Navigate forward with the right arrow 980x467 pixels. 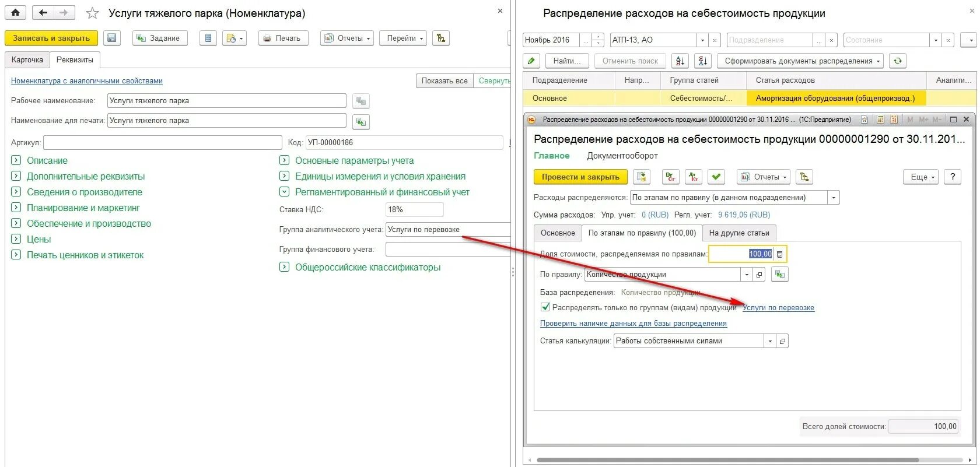pyautogui.click(x=64, y=12)
